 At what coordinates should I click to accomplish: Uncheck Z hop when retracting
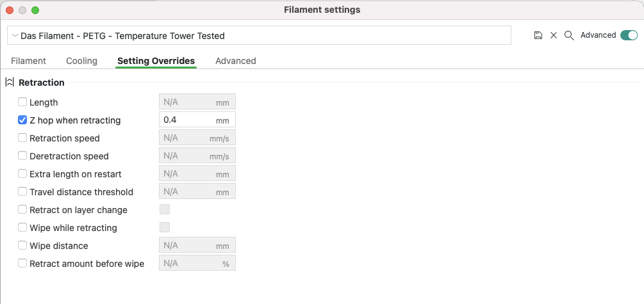[x=22, y=120]
